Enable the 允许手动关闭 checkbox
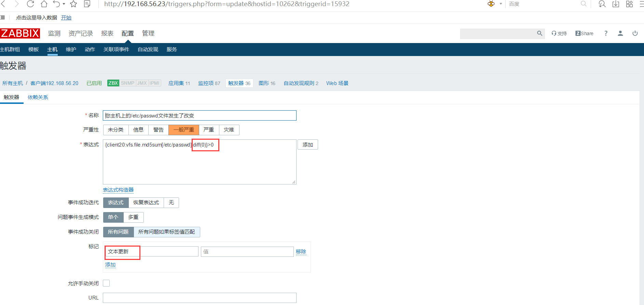The image size is (644, 305). pos(107,283)
